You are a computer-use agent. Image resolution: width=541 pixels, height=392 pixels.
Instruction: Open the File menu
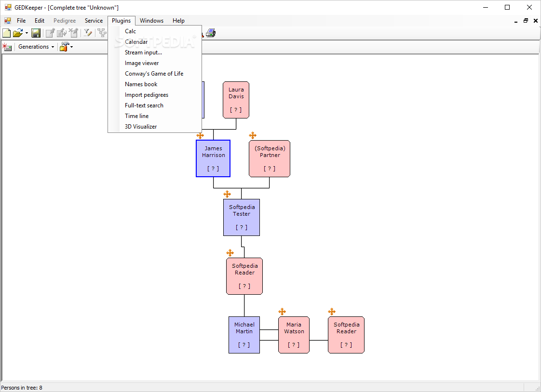coord(21,21)
